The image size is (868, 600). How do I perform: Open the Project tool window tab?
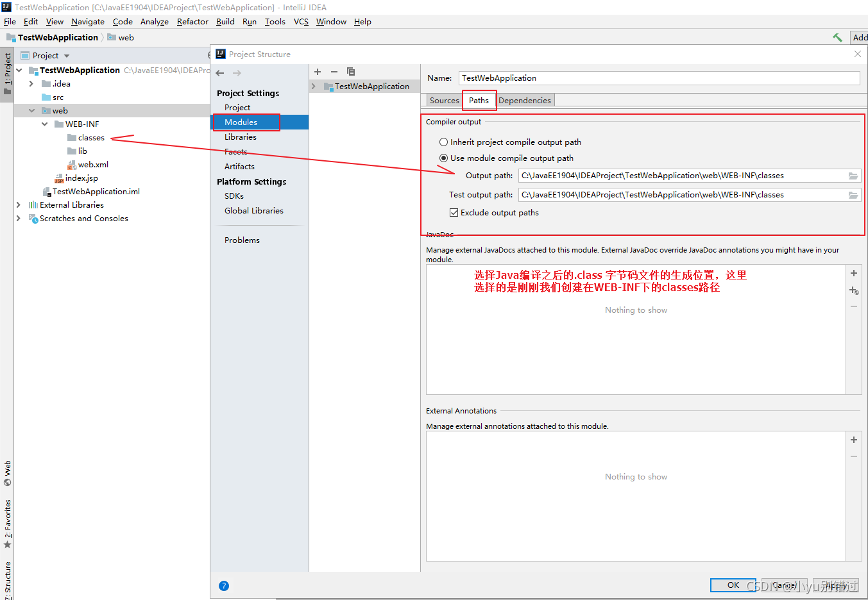(7, 74)
